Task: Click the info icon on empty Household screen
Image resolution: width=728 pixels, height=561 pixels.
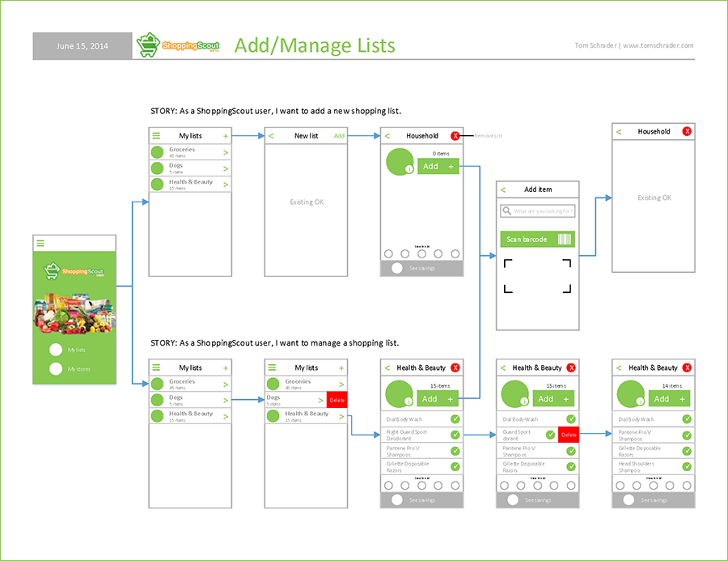Action: [x=408, y=169]
